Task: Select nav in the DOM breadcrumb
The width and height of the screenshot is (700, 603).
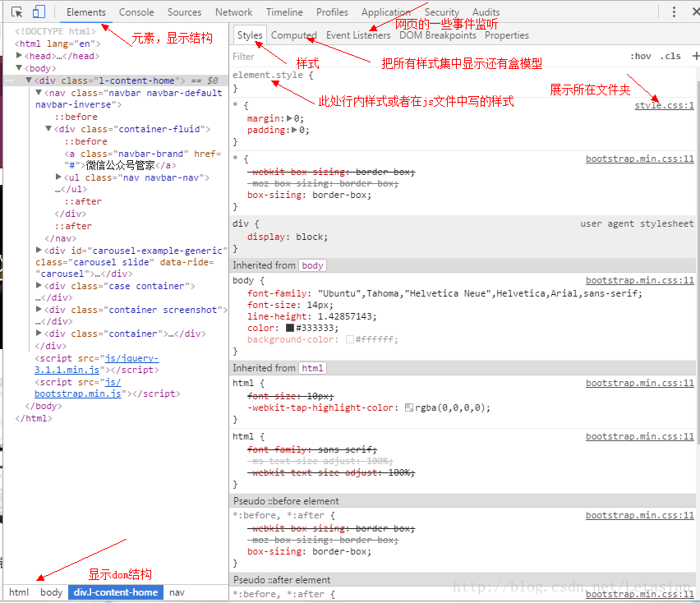Action: [177, 592]
